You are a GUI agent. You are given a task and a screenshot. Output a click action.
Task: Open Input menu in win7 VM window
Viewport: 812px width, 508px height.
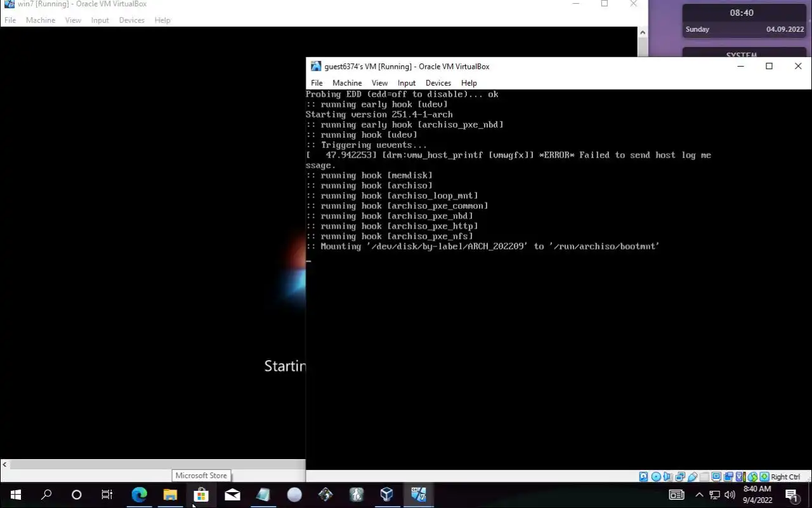pyautogui.click(x=100, y=20)
